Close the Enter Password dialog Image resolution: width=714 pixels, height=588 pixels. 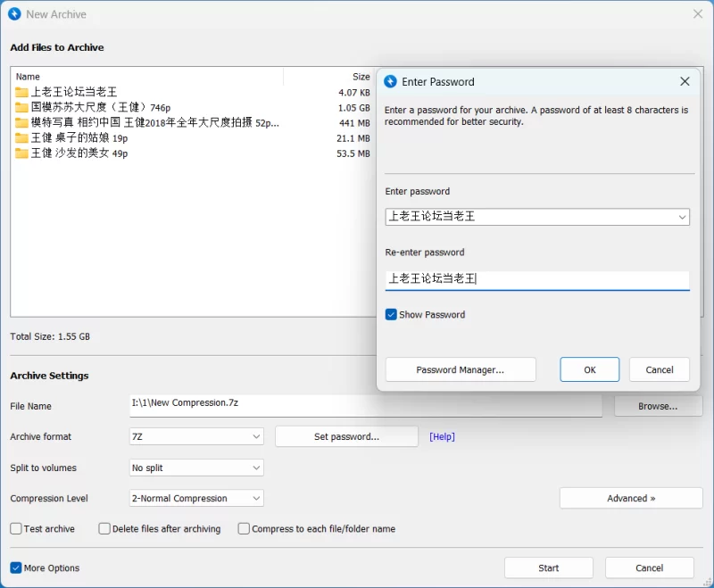pos(685,81)
